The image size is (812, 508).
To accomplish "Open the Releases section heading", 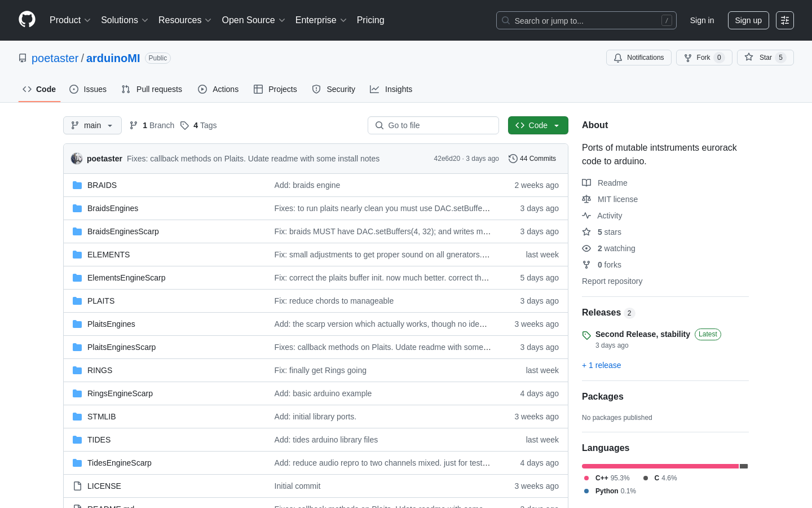I will click(601, 313).
